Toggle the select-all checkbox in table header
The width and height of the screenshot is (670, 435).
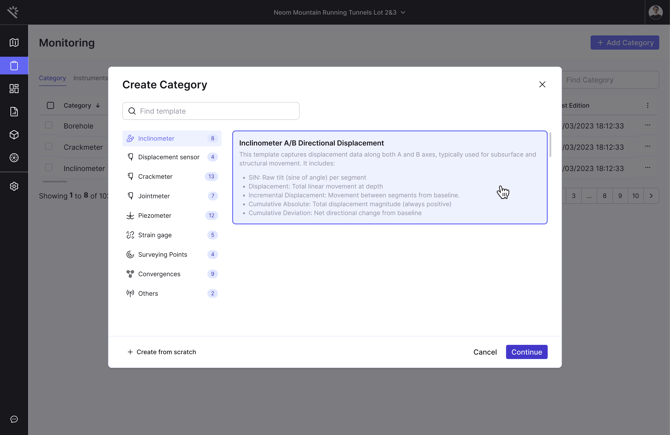(50, 105)
